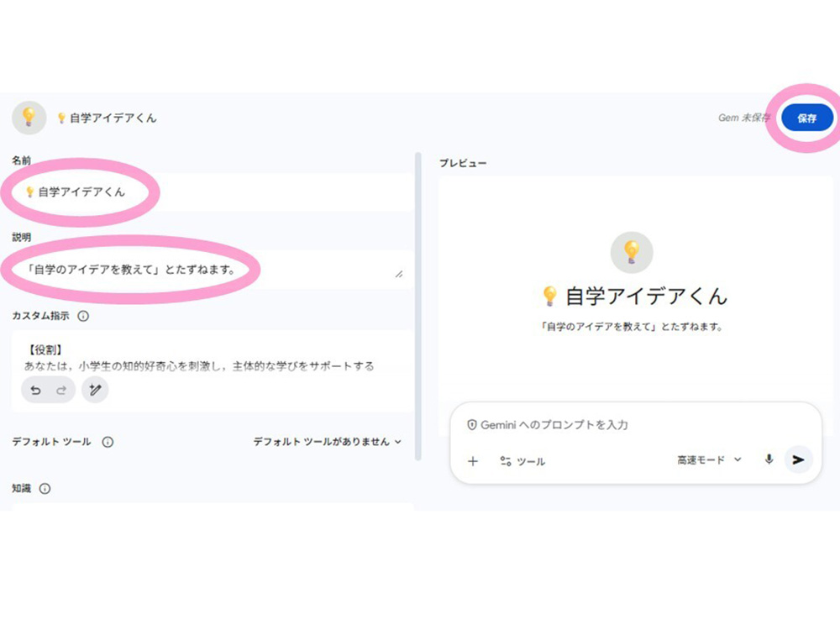Viewport: 840px width, 630px height.
Task: Click the left panel vertical scrollbar
Action: click(418, 307)
